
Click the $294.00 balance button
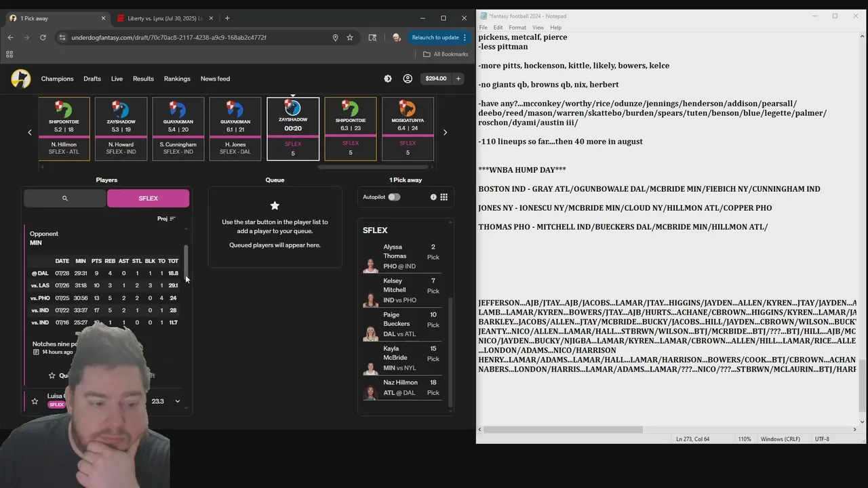[435, 79]
